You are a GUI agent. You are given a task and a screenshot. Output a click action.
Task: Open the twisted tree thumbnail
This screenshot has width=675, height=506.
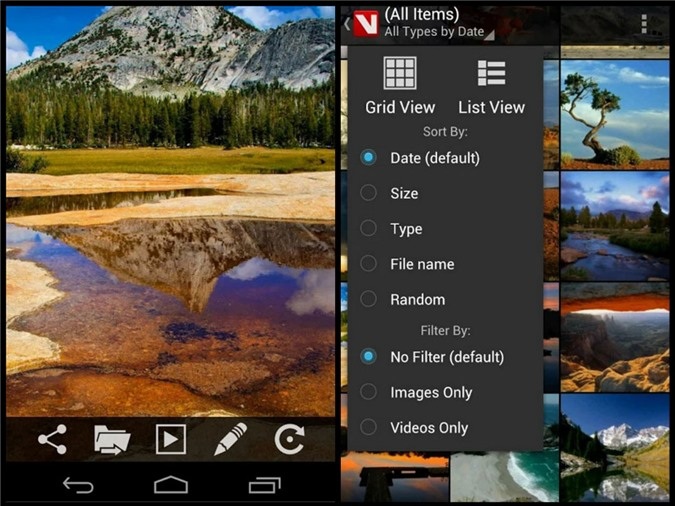tap(615, 114)
